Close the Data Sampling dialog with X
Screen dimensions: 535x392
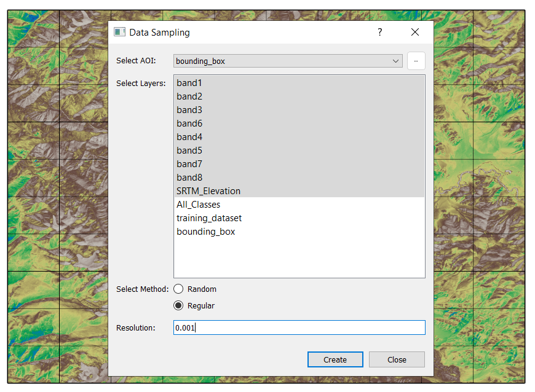tap(415, 33)
